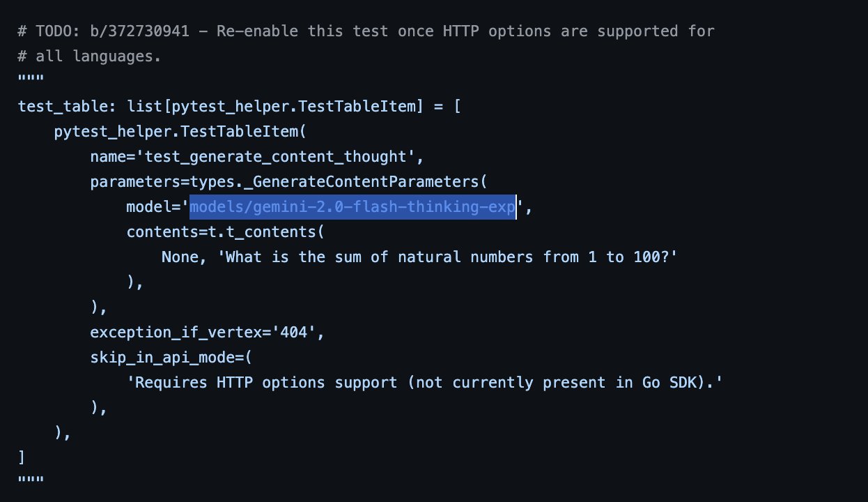The image size is (868, 502).
Task: Click the model= keyword argument
Action: pyautogui.click(x=153, y=207)
